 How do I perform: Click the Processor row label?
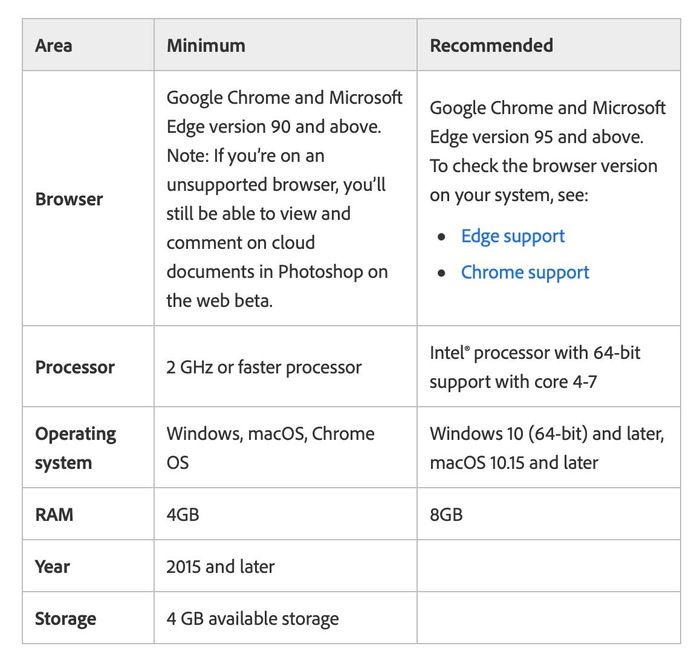point(75,367)
